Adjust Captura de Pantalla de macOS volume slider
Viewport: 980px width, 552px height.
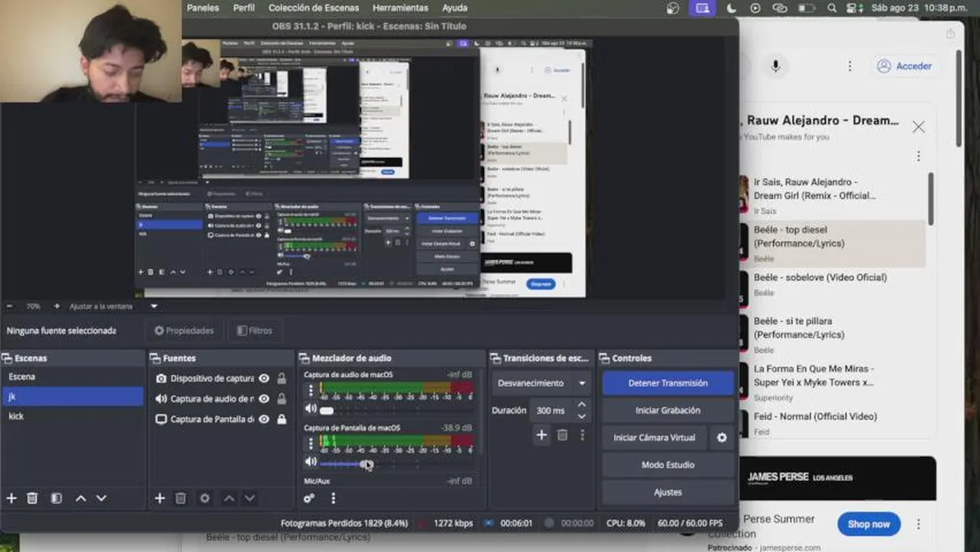[x=367, y=464]
